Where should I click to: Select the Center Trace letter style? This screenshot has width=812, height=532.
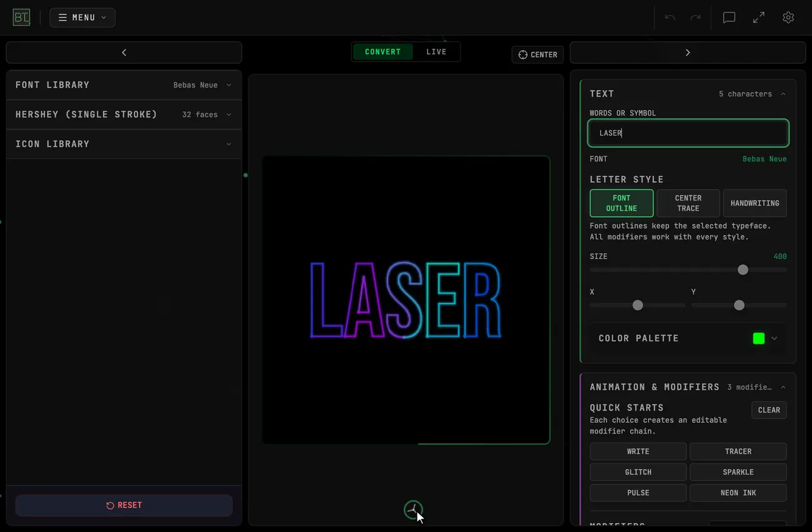pos(688,203)
